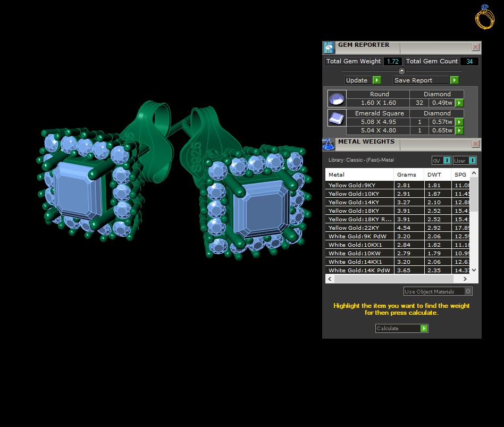The height and width of the screenshot is (427, 504).
Task: Click the Update button
Action: pyautogui.click(x=359, y=80)
